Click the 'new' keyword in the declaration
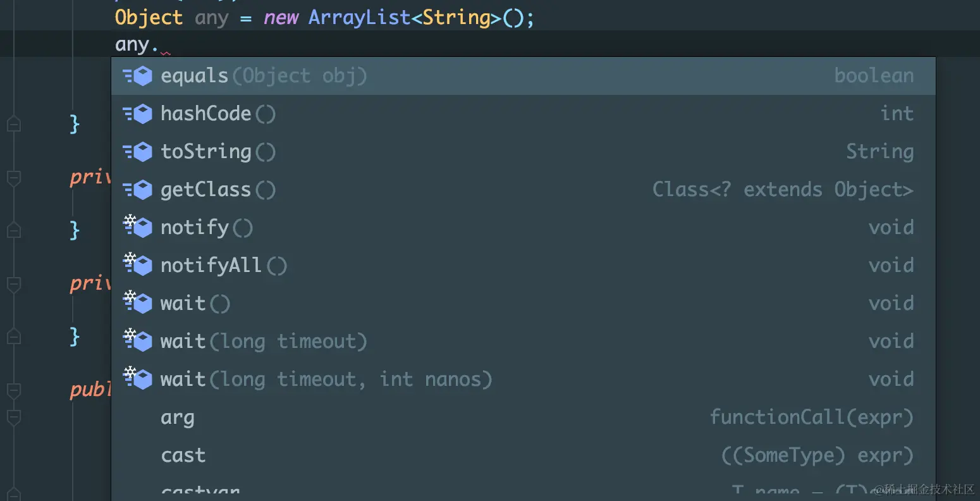The height and width of the screenshot is (501, 980). [281, 18]
